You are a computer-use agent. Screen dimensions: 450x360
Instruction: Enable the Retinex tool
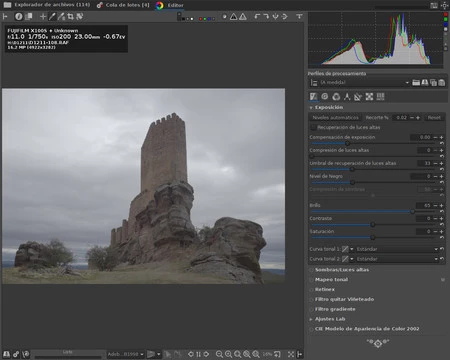coord(311,289)
